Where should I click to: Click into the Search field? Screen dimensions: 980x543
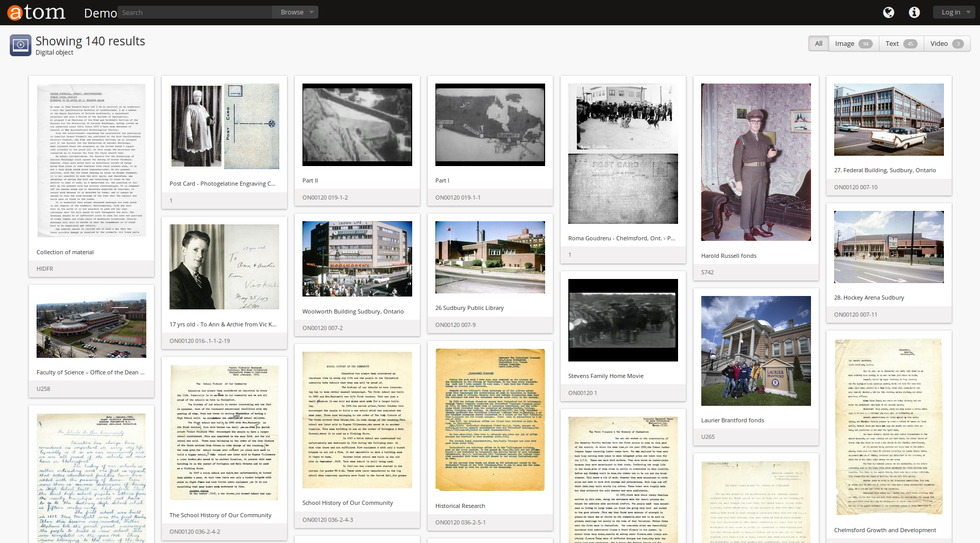click(196, 12)
